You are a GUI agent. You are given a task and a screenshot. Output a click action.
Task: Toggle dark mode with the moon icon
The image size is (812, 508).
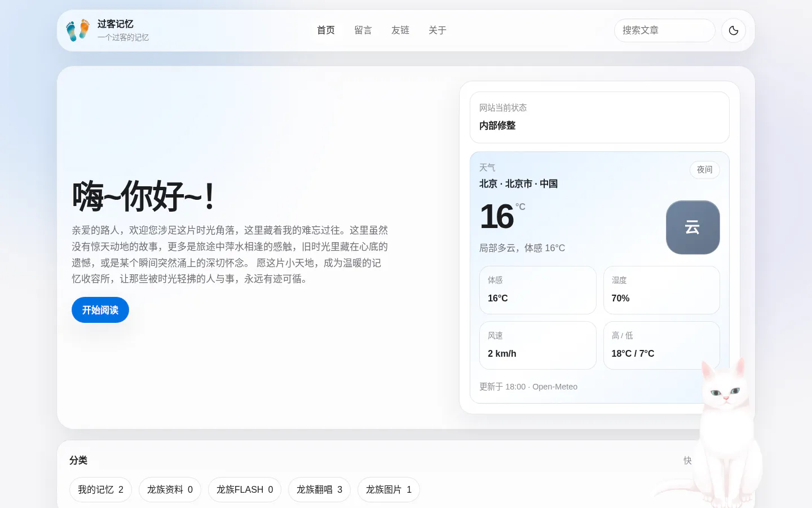click(x=734, y=30)
